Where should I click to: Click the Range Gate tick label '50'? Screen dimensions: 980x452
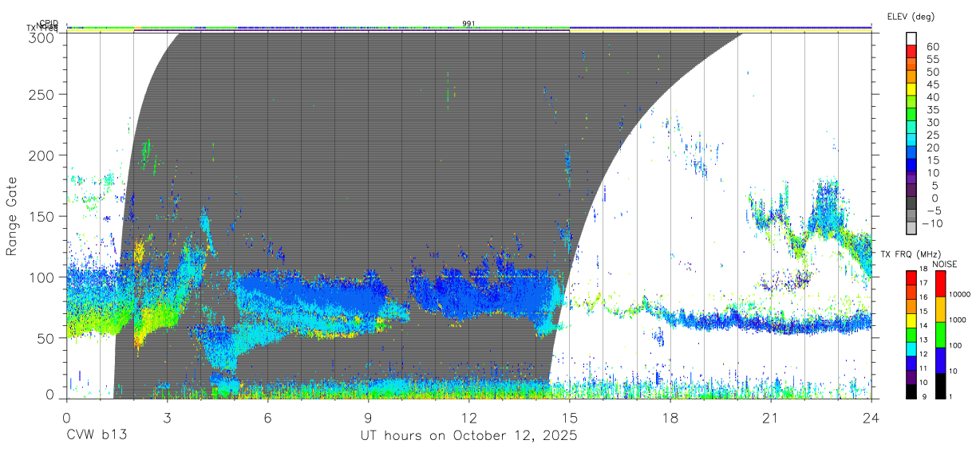(x=46, y=338)
